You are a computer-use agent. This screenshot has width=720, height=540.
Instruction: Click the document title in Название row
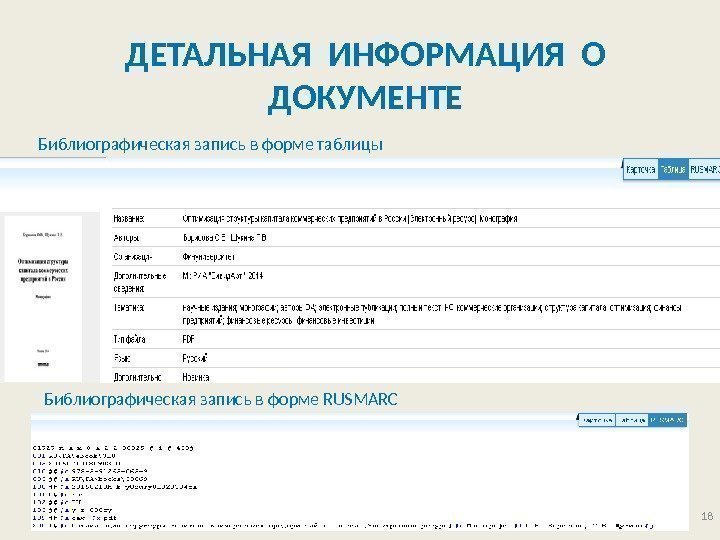pos(350,219)
